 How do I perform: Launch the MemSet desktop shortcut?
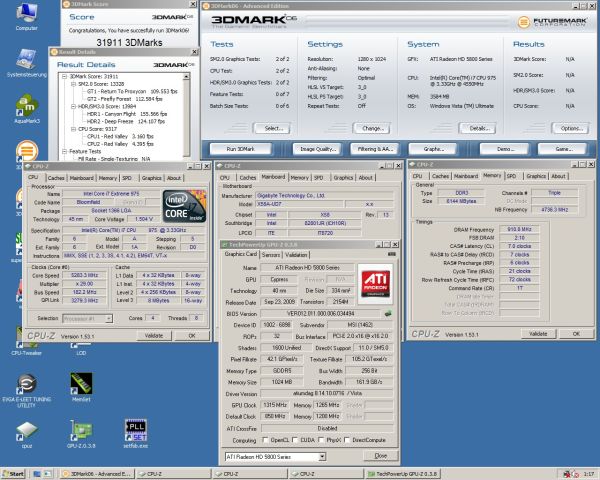coord(81,387)
